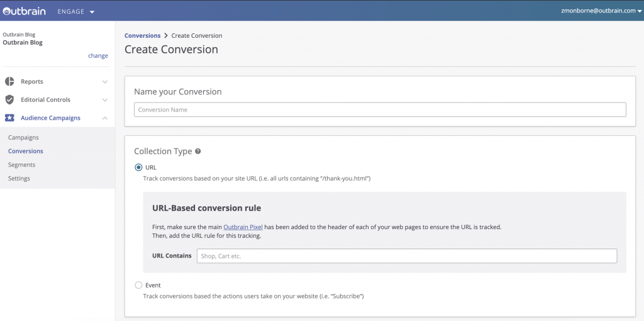Image resolution: width=644 pixels, height=321 pixels.
Task: Click the Reports pie chart icon
Action: (x=9, y=82)
